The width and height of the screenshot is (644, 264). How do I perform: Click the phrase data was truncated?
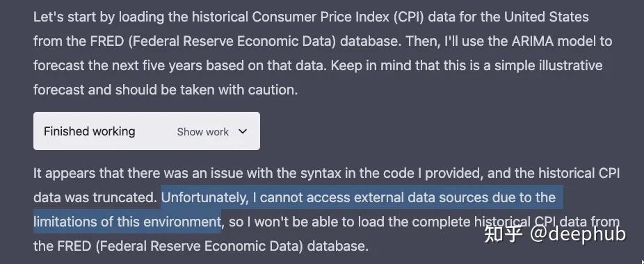[95, 197]
